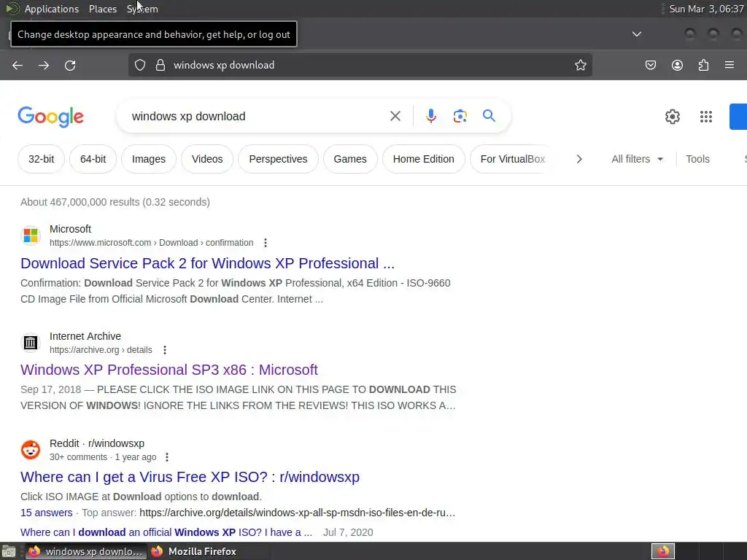This screenshot has width=747, height=560.
Task: Open Download Service Pack 2 result
Action: pos(208,263)
